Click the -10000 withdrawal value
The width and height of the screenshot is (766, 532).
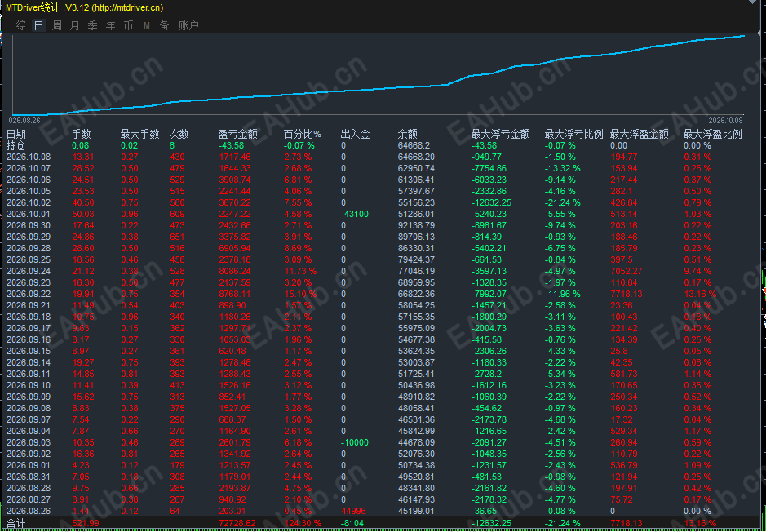coord(355,442)
